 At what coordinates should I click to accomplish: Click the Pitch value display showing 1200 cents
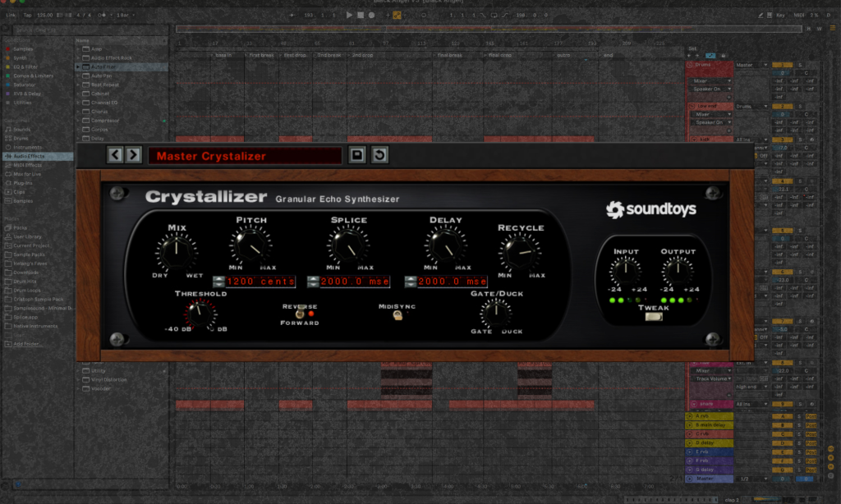[x=260, y=282]
